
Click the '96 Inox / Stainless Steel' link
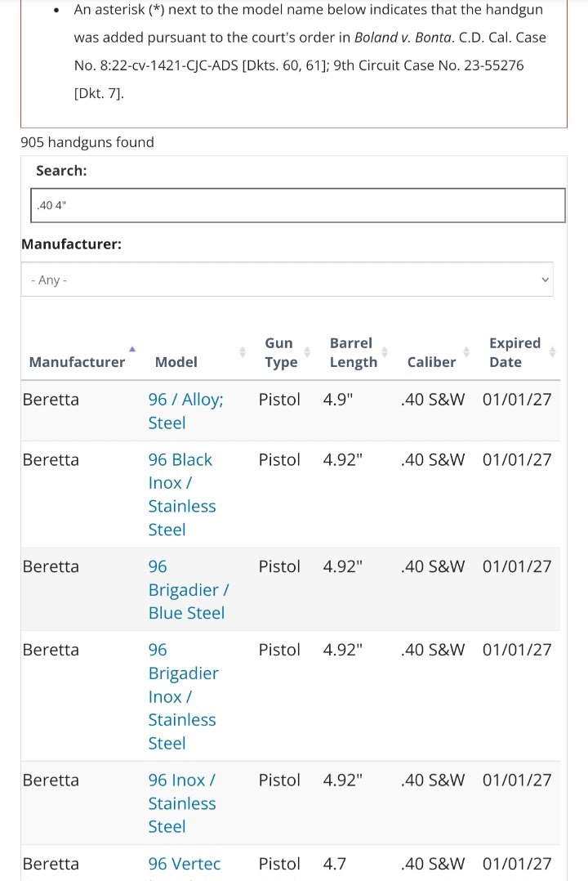click(181, 803)
